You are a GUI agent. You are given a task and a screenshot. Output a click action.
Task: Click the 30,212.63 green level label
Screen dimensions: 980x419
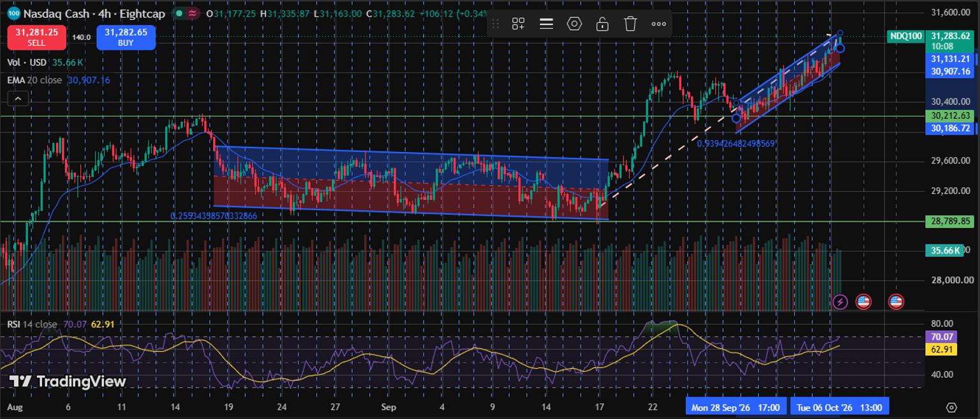(x=950, y=116)
